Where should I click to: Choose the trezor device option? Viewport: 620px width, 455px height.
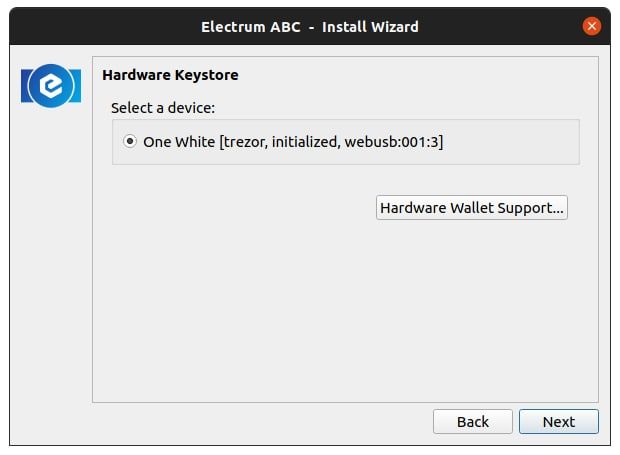pyautogui.click(x=130, y=142)
